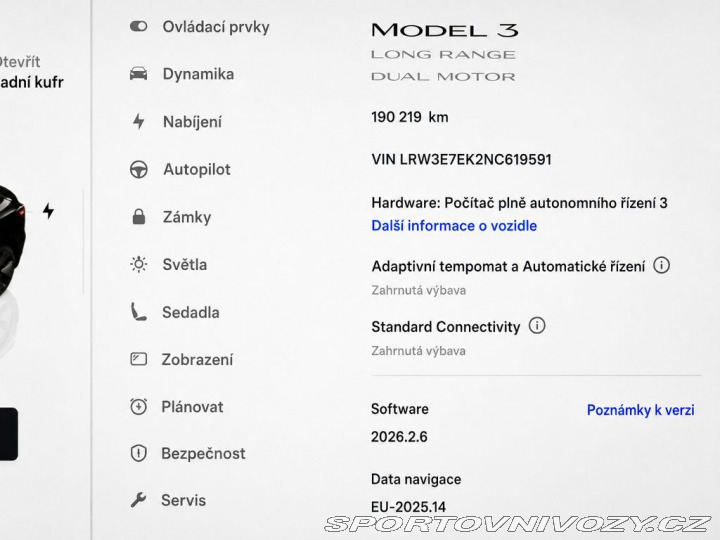The width and height of the screenshot is (720, 540).
Task: Tap the Hardware computer description line
Action: (x=519, y=203)
